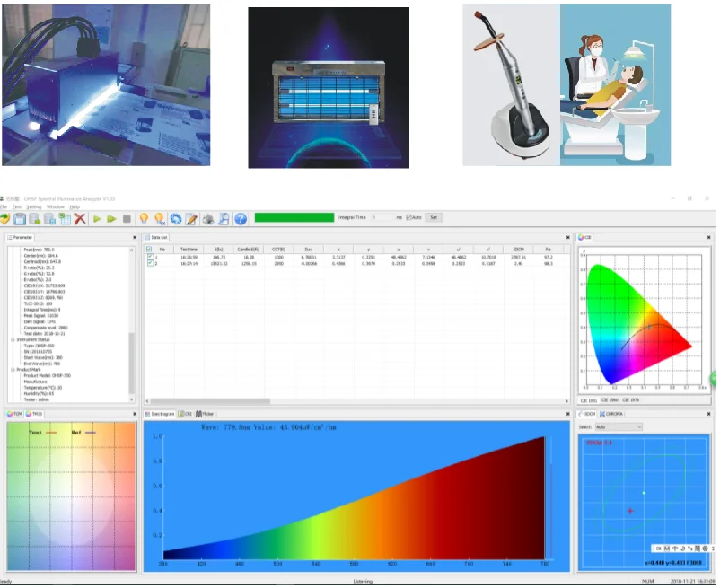Uncheck data row 2 checkbox
Image resolution: width=720 pixels, height=588 pixels.
click(150, 263)
